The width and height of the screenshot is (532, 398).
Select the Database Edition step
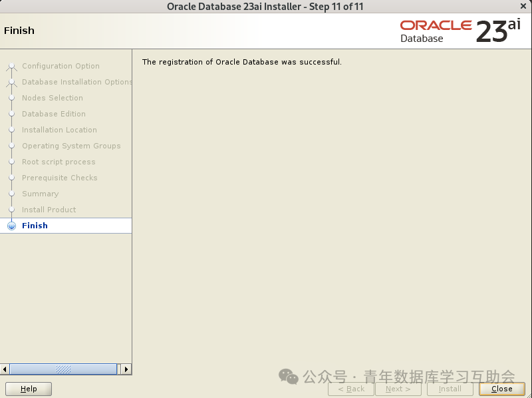pos(54,114)
